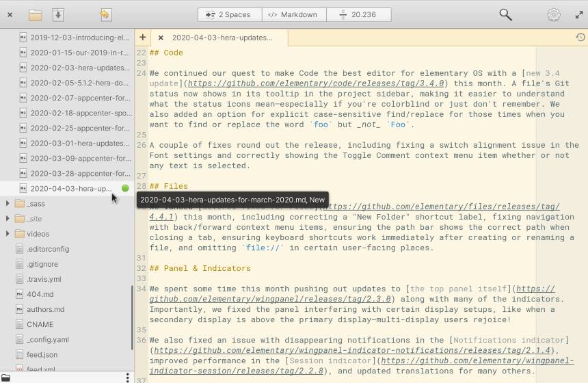Add a new tab with plus icon
Viewport: 588px width, 383px height.
click(142, 38)
